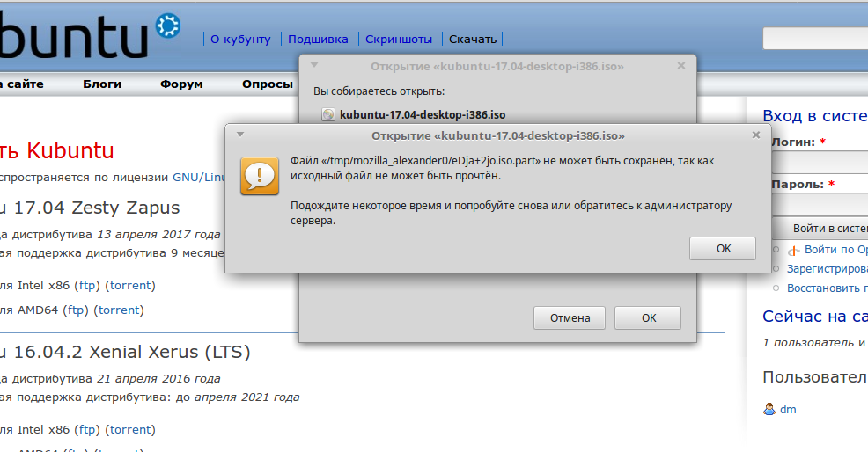The height and width of the screenshot is (452, 868).
Task: Go to the Опросы tab
Action: (268, 84)
